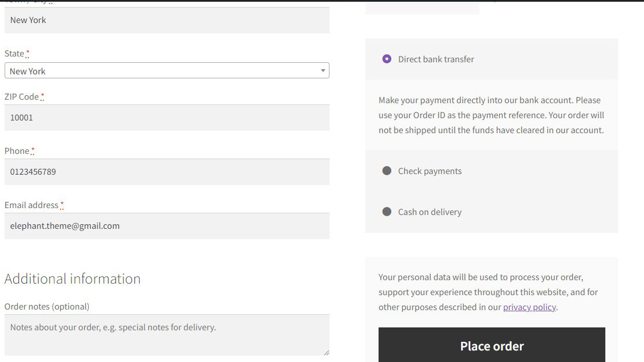Click the Order notes text area
This screenshot has height=362, width=644.
tap(167, 334)
